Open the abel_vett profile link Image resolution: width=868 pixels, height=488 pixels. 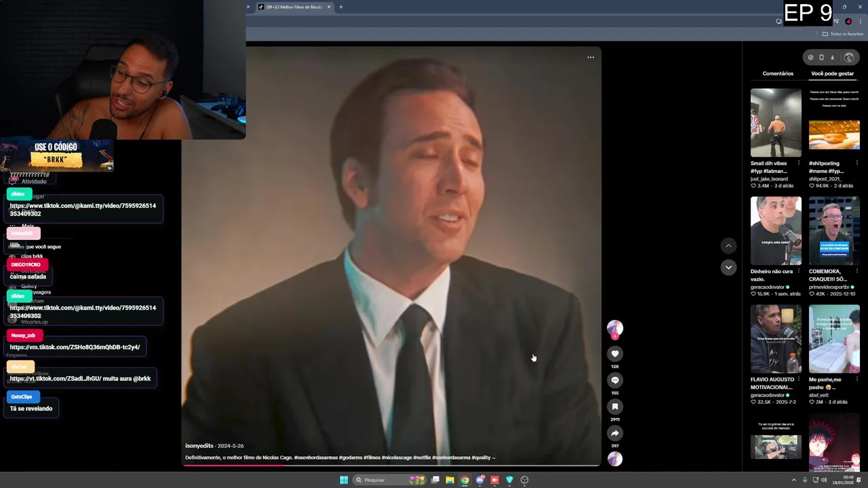818,395
